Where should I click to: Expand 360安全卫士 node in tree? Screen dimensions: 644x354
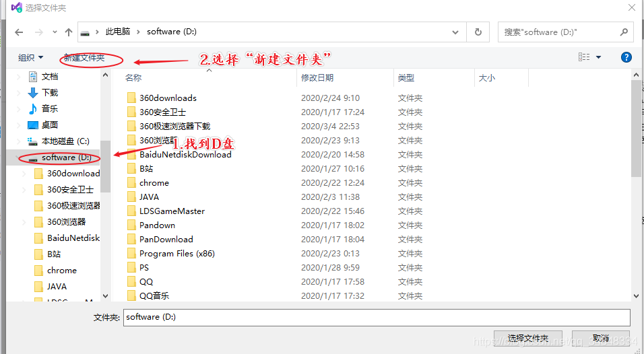click(x=24, y=190)
